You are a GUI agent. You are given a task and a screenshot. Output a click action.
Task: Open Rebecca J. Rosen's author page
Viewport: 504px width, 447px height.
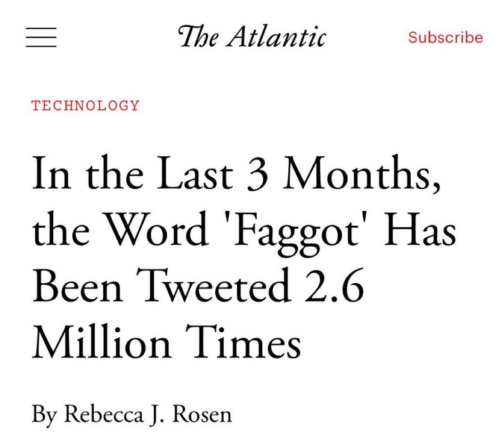tap(148, 414)
